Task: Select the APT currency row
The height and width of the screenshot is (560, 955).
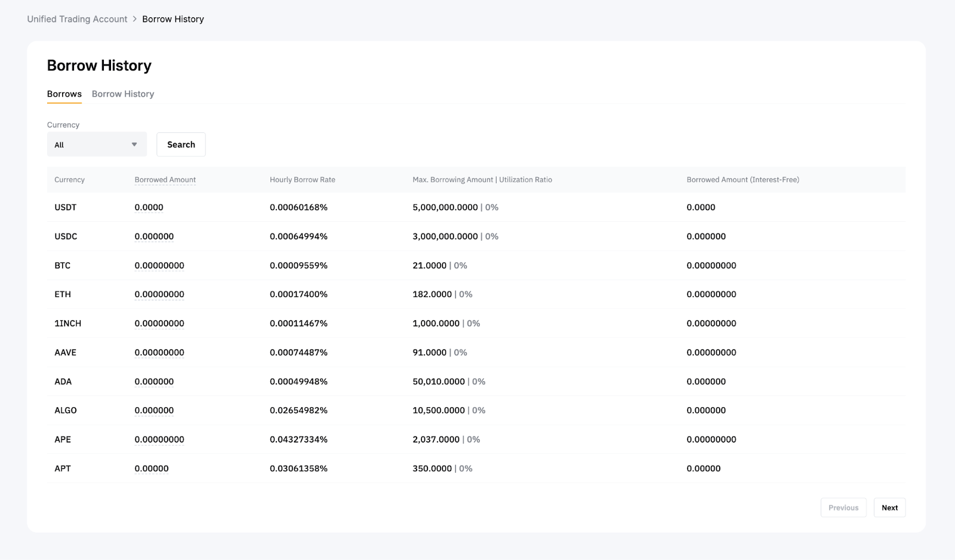Action: point(63,469)
